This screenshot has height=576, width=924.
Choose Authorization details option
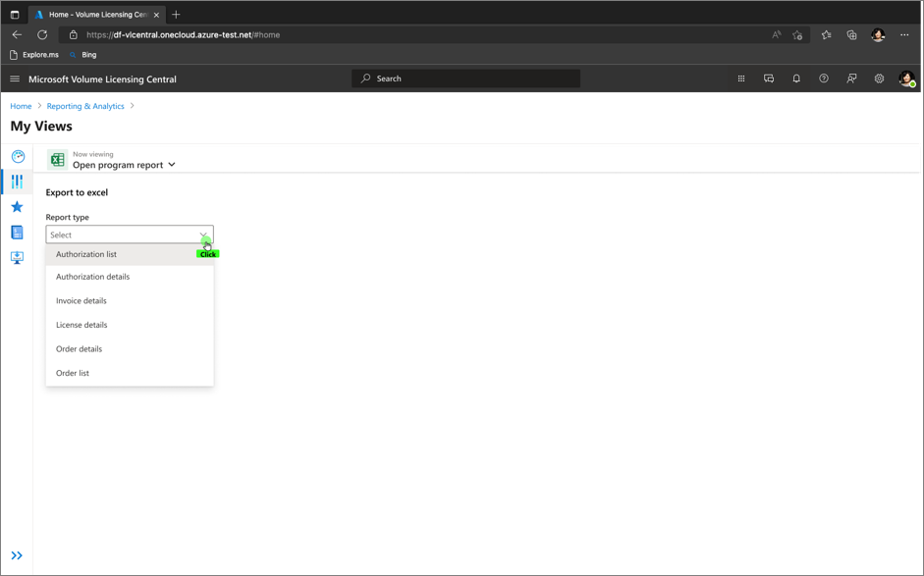tap(130, 277)
